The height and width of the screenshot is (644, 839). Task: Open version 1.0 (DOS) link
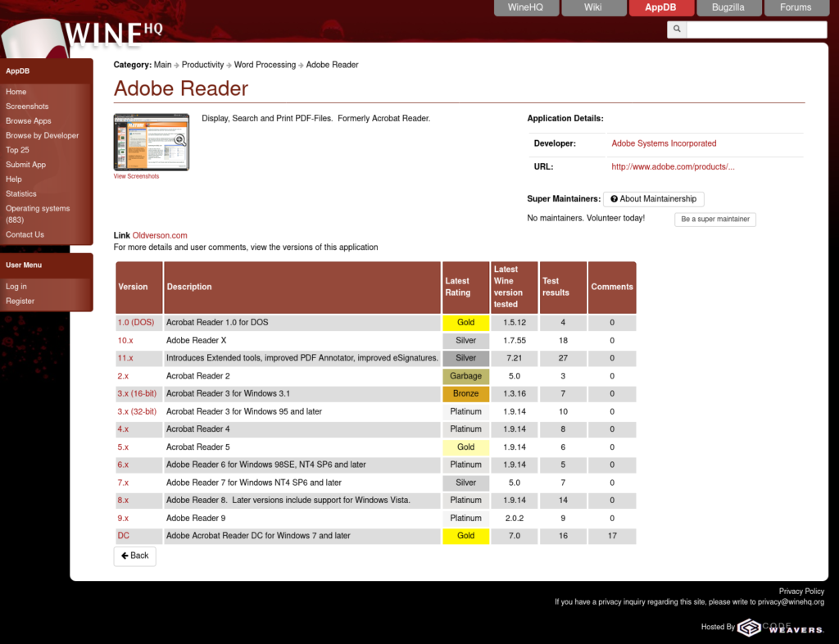tap(136, 323)
